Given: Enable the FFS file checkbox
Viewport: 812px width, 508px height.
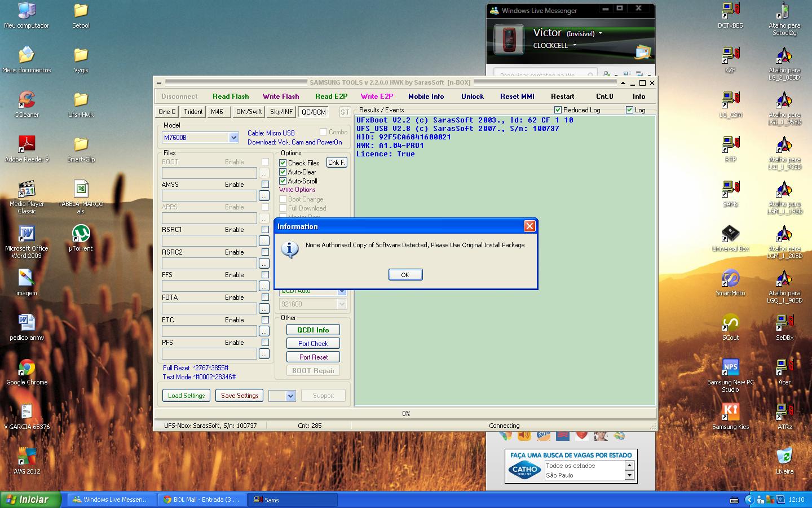Looking at the screenshot, I should coord(265,275).
